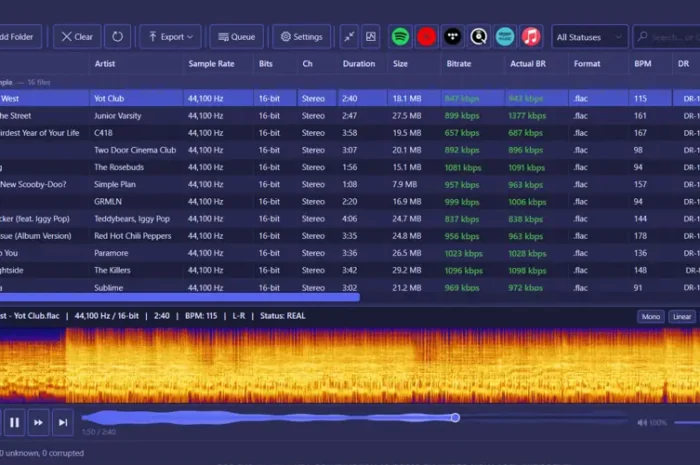Select the Yot Club row
700x465 pixels.
350,98
